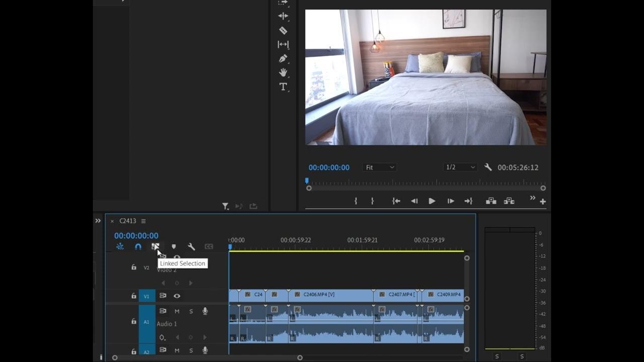Screen dimensions: 644x362
Task: Toggle Linked Selection in Timeline
Action: (x=155, y=246)
